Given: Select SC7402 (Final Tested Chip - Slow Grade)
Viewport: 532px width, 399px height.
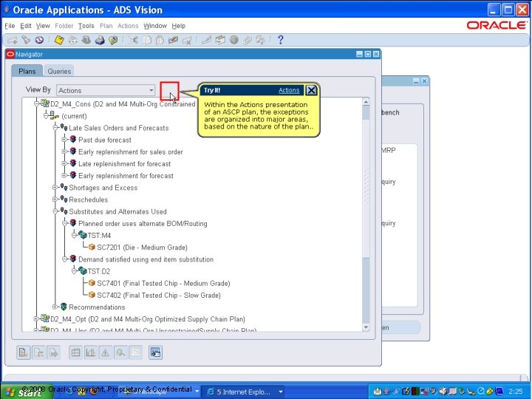Looking at the screenshot, I should tap(159, 295).
